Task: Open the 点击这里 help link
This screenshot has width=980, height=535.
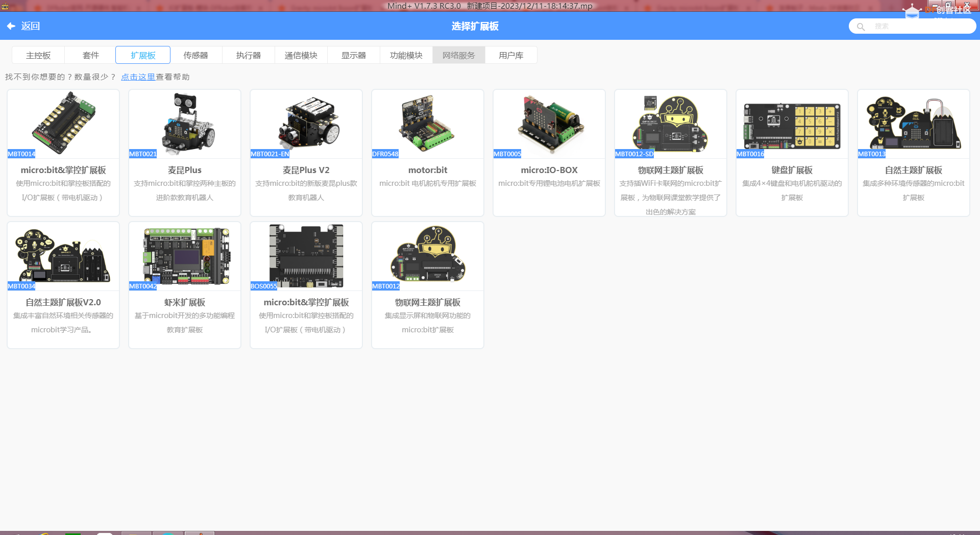Action: (138, 77)
